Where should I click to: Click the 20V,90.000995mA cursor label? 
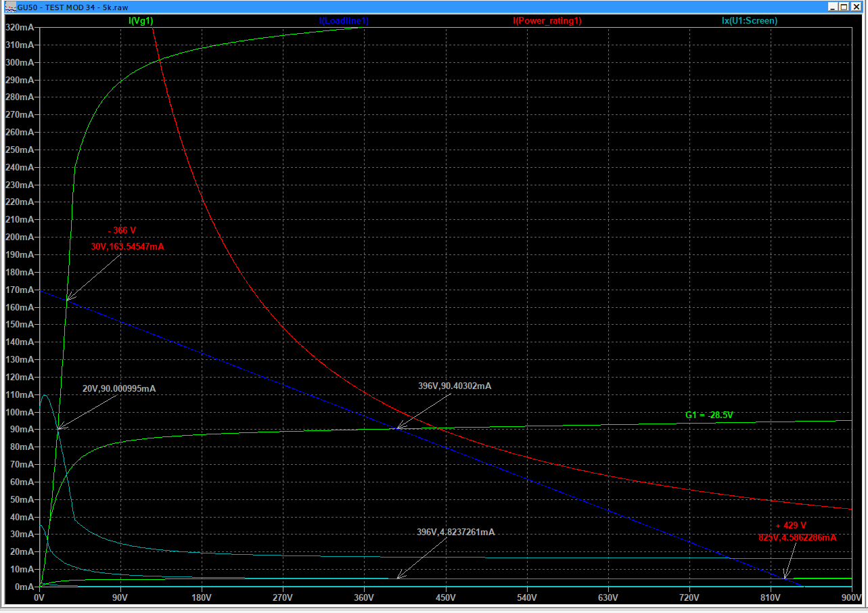119,389
